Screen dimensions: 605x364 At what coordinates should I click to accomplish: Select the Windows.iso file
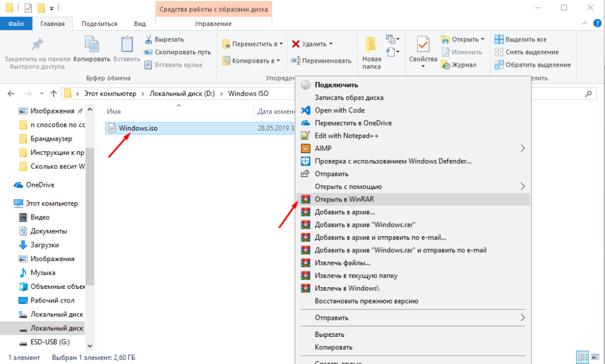click(x=138, y=128)
